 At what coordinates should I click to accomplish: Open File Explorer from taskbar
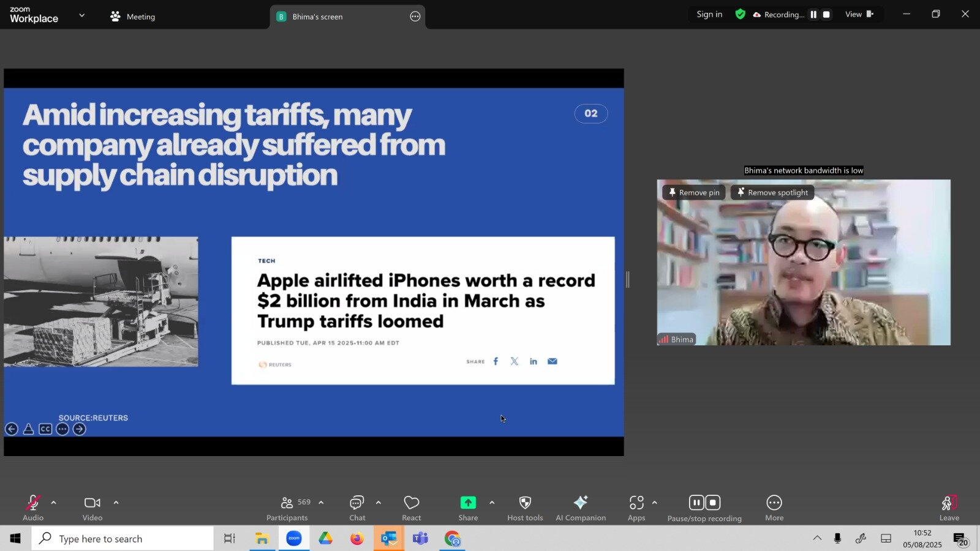point(262,539)
